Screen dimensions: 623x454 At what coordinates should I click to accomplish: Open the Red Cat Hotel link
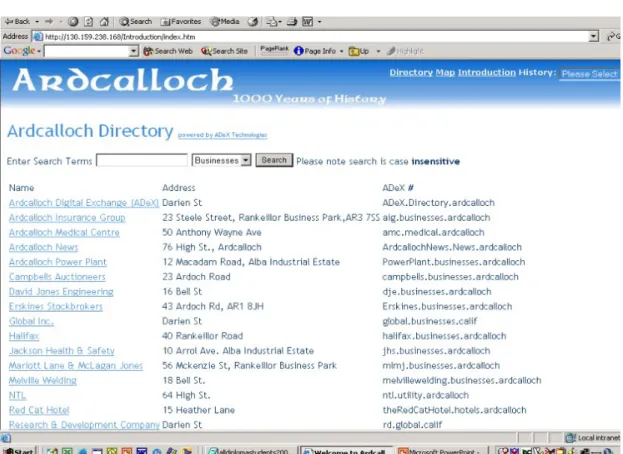coord(39,410)
